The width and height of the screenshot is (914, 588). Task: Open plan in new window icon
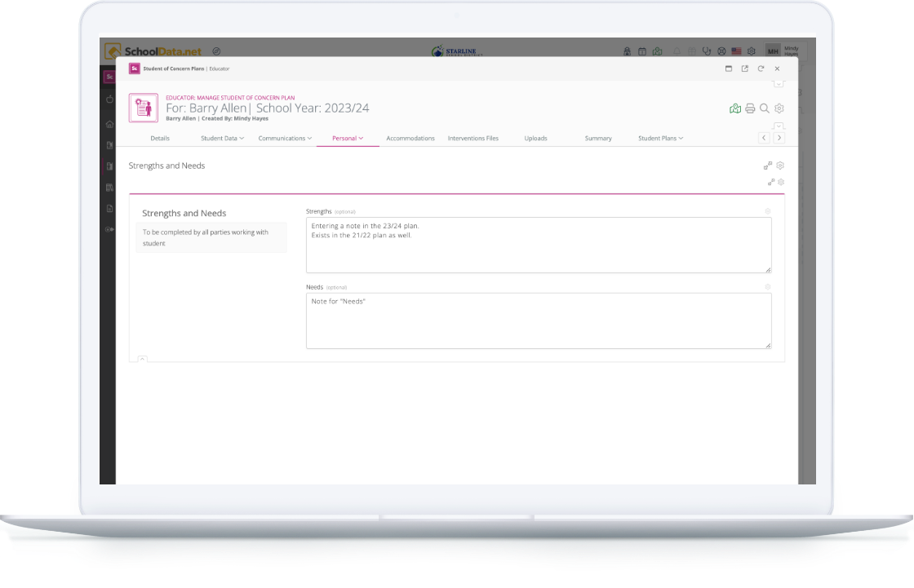pos(744,69)
